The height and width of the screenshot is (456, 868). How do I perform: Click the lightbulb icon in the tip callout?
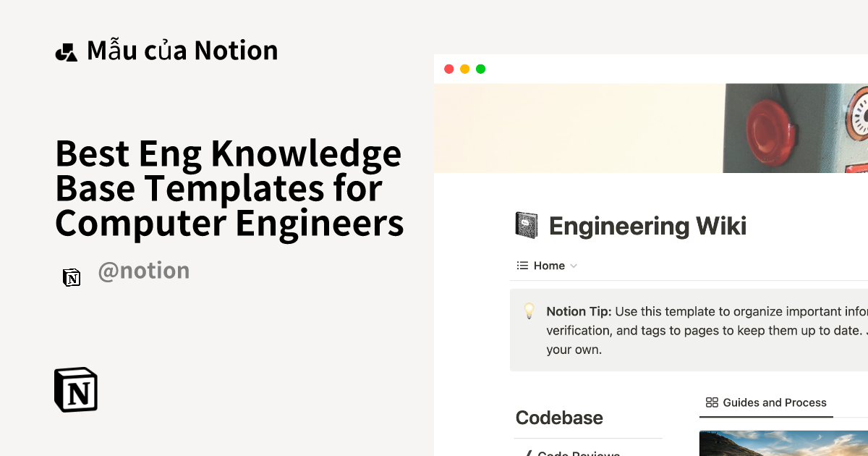click(x=529, y=312)
